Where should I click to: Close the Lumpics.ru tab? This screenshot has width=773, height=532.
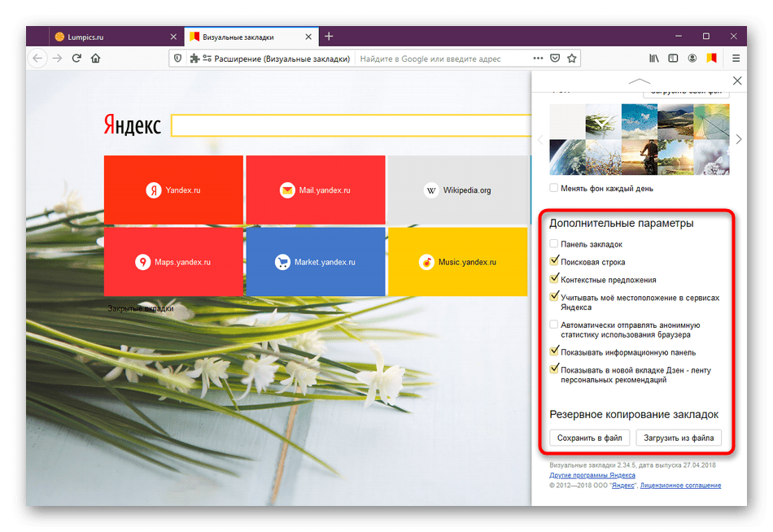click(x=173, y=37)
